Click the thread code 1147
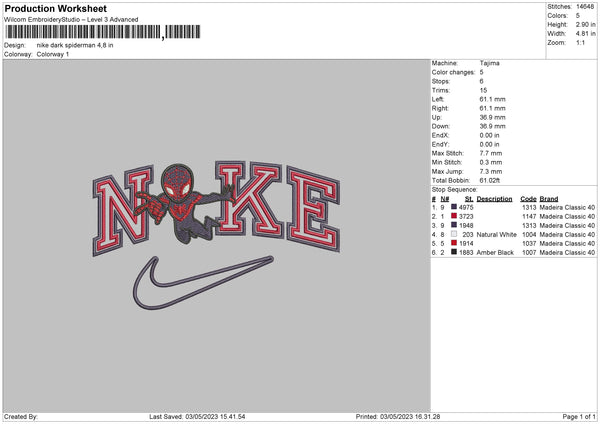This screenshot has width=600, height=424. (x=529, y=216)
